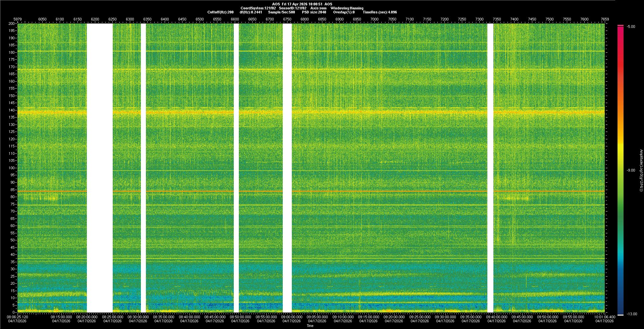The height and width of the screenshot is (329, 644).
Task: Click the -9.00 label on the colorbar
Action: coord(631,170)
